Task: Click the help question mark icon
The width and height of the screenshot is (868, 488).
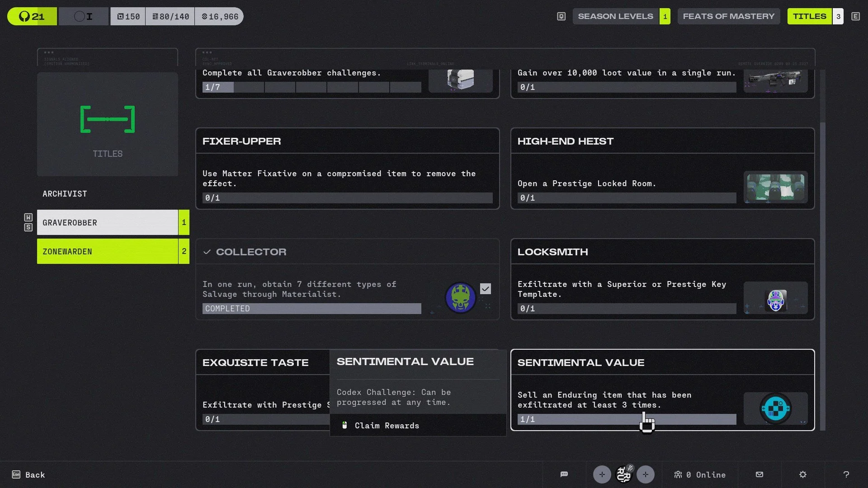Action: click(846, 474)
